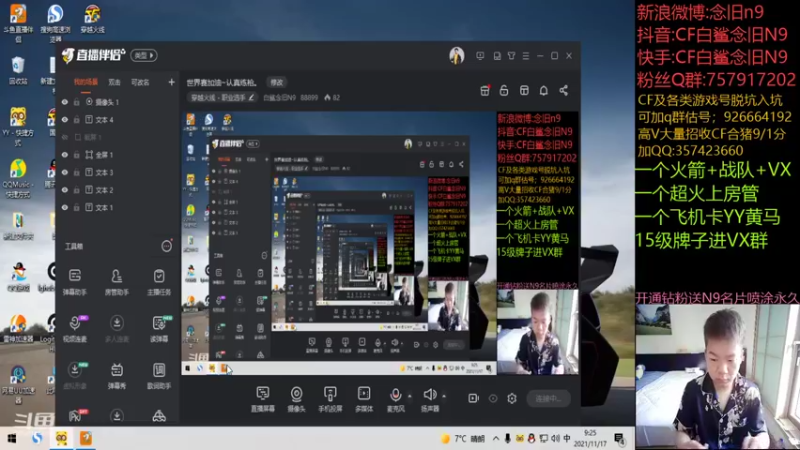Hide the 文本 3 layer
800x450 pixels.
click(x=65, y=172)
